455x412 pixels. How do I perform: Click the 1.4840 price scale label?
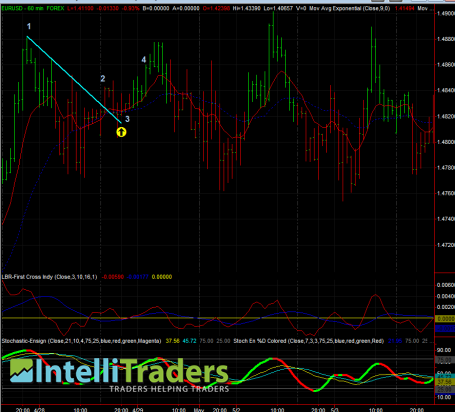(x=446, y=90)
